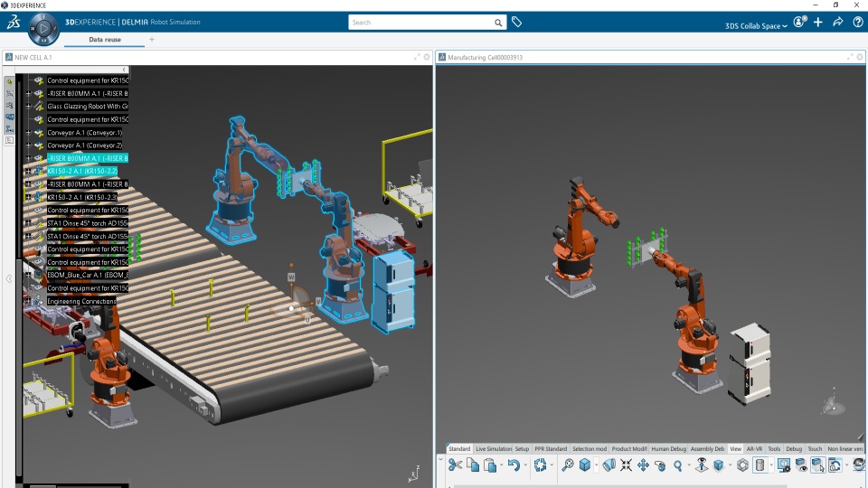Open the display settings monitor icon
This screenshot has width=868, height=488.
(x=784, y=465)
